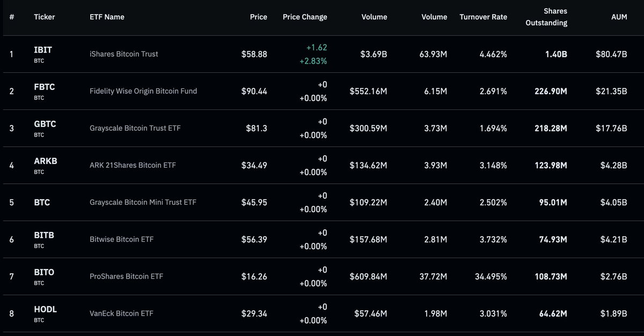Select Grayscale Bitcoin Mini Trust ETF name
Screen dimensions: 644x336
[x=143, y=202]
